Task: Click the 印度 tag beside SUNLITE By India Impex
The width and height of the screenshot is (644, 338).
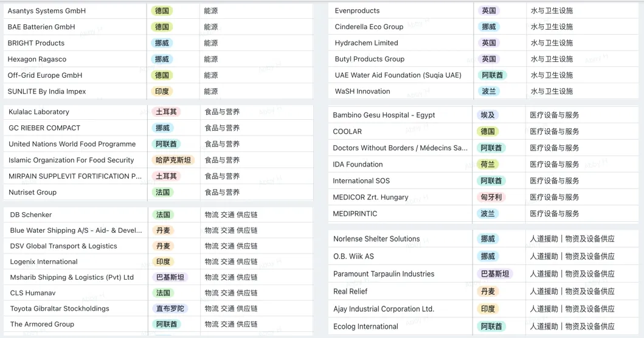Action: [x=162, y=91]
